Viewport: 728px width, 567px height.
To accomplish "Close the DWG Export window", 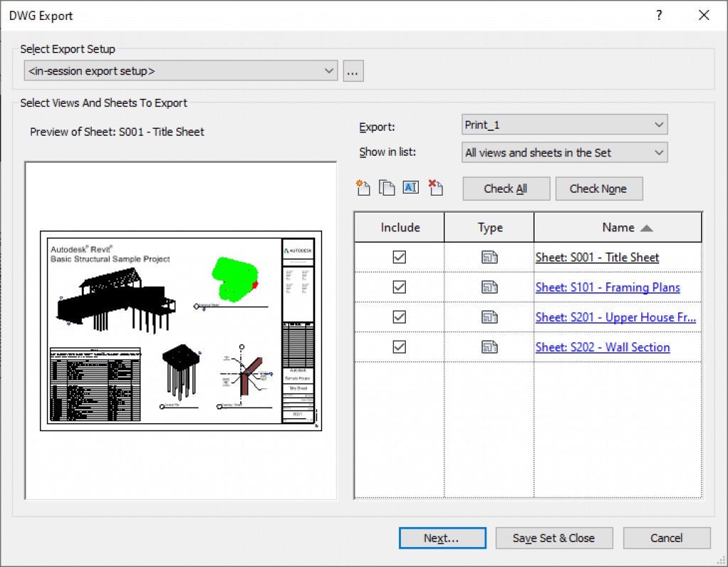I will [x=704, y=16].
